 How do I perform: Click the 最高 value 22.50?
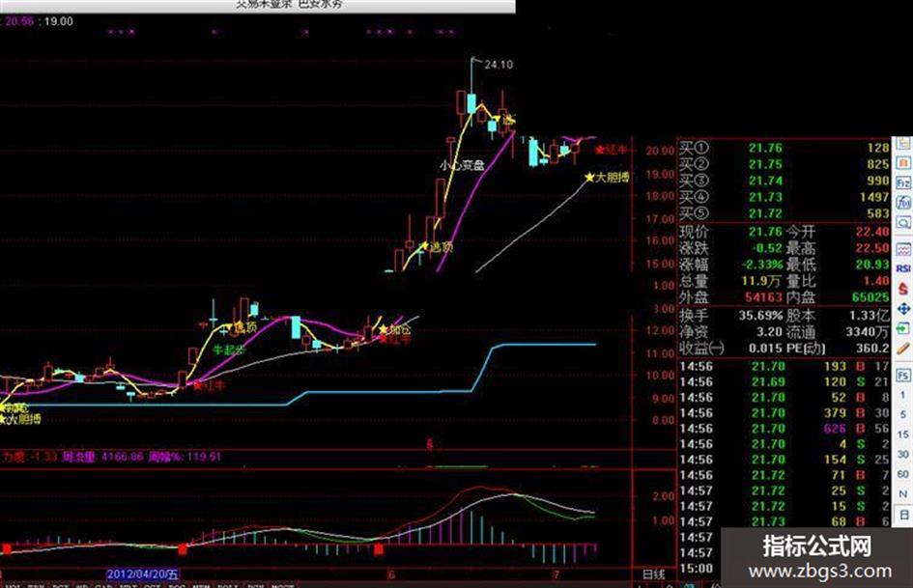pyautogui.click(x=872, y=248)
